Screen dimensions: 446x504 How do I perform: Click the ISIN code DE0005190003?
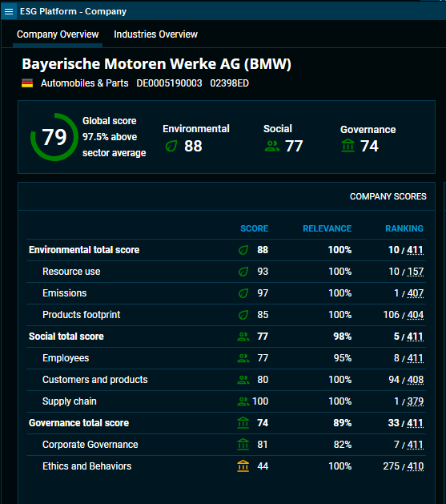[169, 83]
